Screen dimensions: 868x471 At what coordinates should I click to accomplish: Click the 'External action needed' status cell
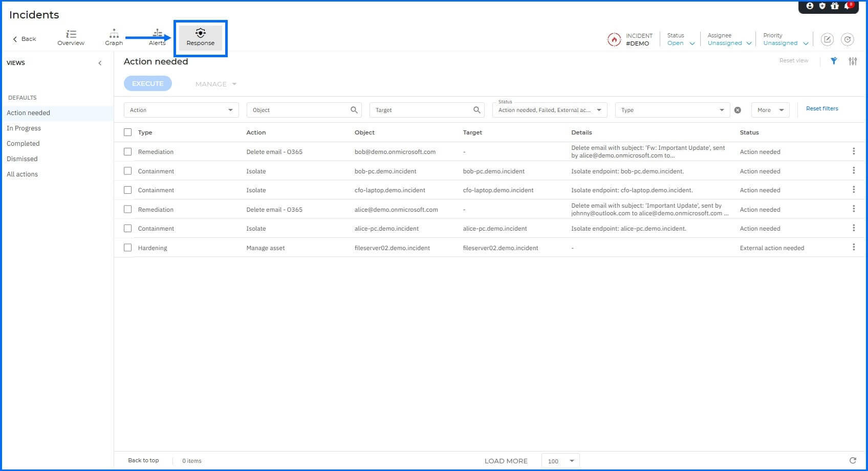click(x=772, y=248)
